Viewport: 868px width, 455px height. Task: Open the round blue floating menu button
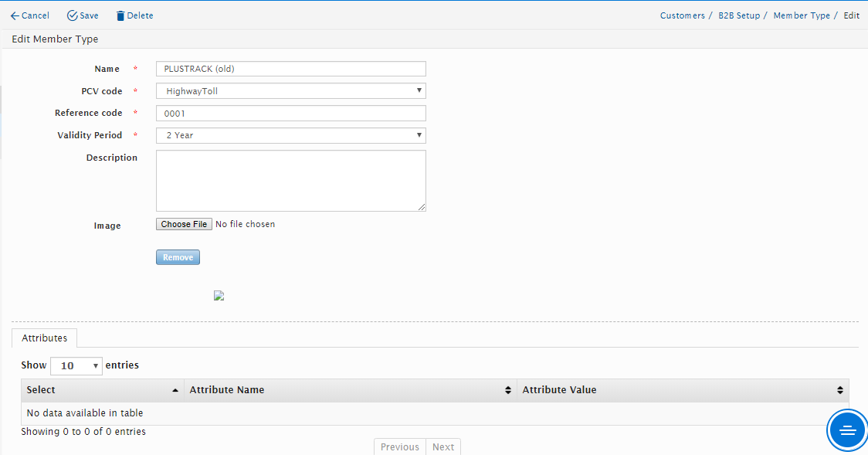point(847,430)
